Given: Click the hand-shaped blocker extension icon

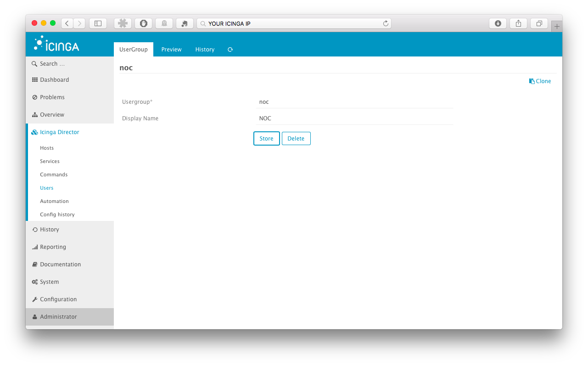Looking at the screenshot, I should [144, 23].
